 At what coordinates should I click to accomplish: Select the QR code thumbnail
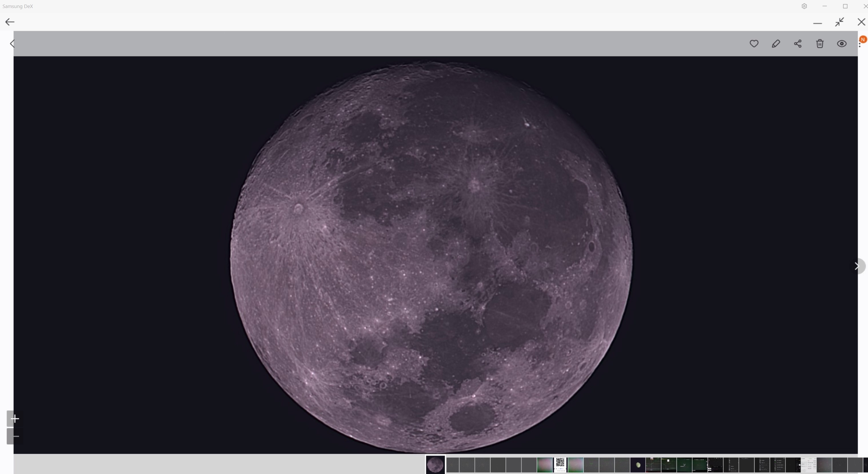click(560, 465)
